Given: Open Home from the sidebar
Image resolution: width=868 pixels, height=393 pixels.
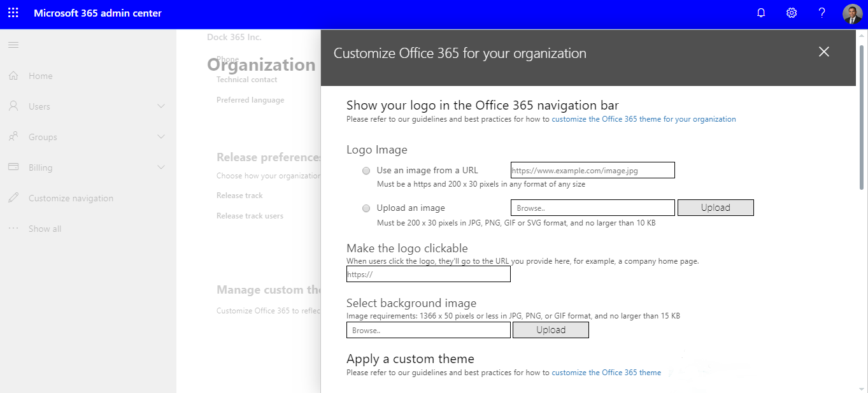Looking at the screenshot, I should pos(39,75).
